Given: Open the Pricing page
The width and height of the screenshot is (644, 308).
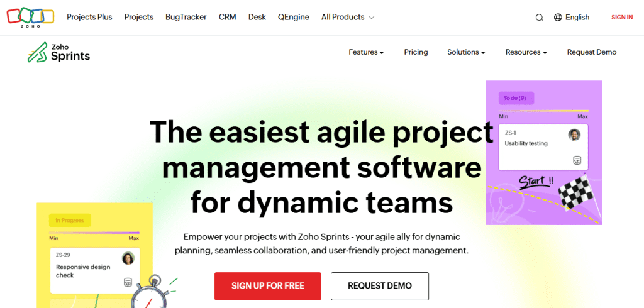Looking at the screenshot, I should click(x=416, y=52).
